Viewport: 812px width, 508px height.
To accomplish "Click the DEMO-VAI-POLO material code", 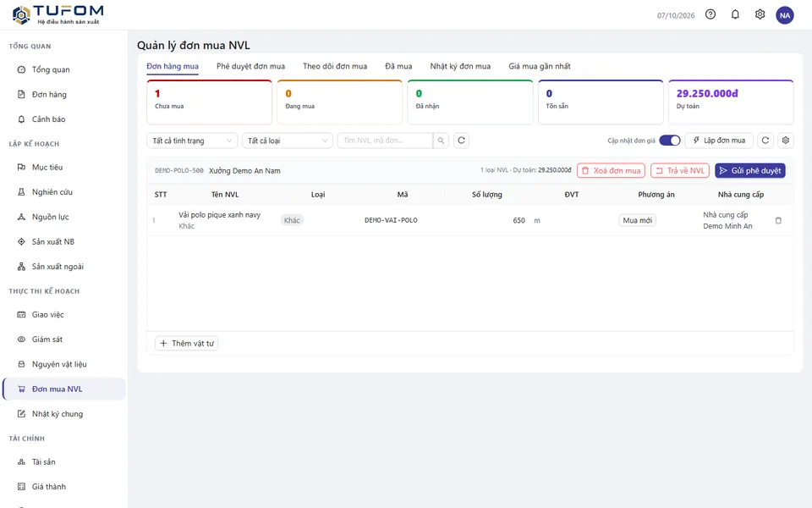I will point(391,220).
